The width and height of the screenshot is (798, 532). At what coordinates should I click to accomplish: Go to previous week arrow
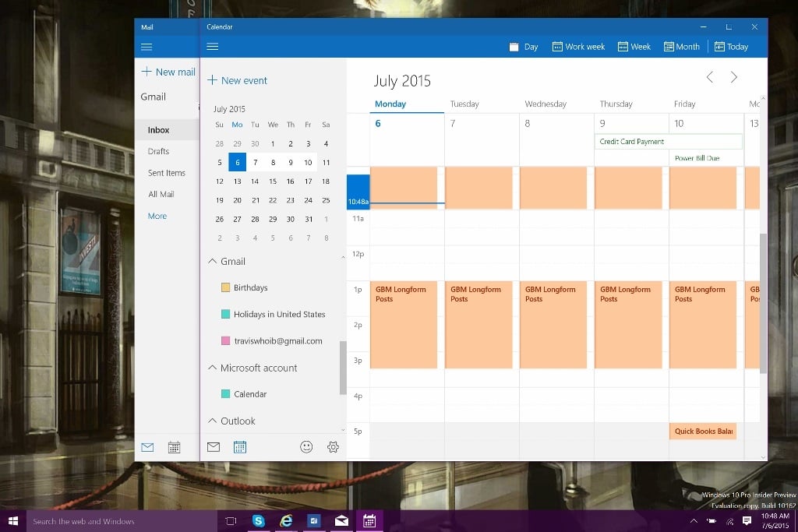click(709, 77)
